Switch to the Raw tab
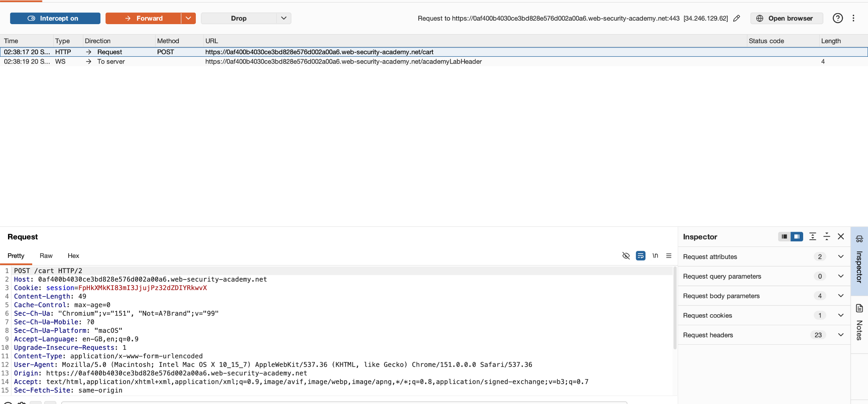 (46, 256)
